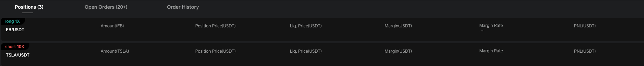
Task: Select PNL(USDT) in the TSLA/USDT row
Action: pyautogui.click(x=584, y=51)
